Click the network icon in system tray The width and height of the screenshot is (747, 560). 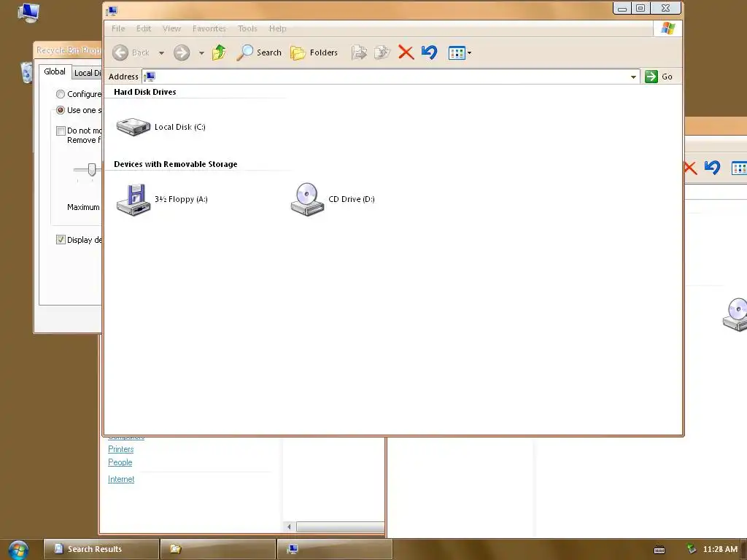(692, 549)
